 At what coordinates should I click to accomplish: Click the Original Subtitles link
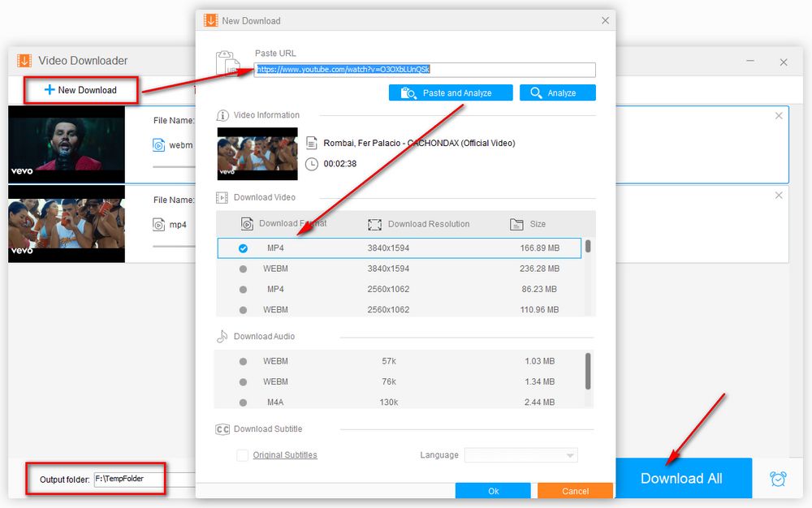pyautogui.click(x=285, y=455)
